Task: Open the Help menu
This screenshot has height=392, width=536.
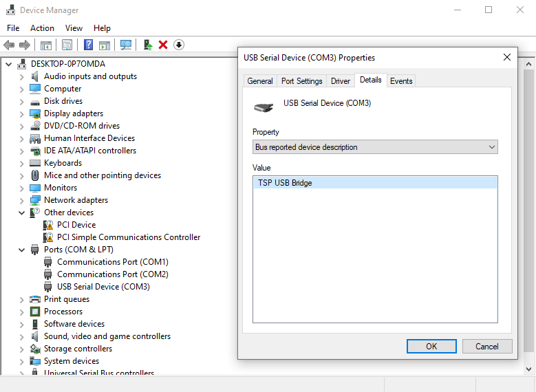Action: coord(102,28)
